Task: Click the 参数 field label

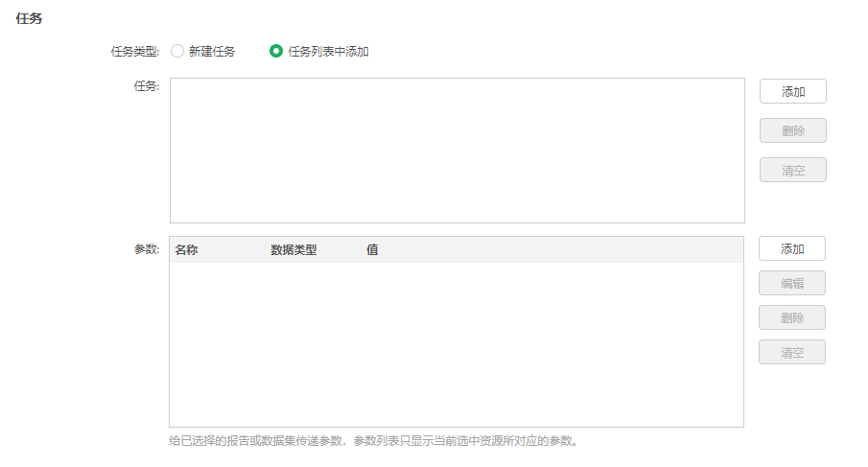Action: [147, 249]
